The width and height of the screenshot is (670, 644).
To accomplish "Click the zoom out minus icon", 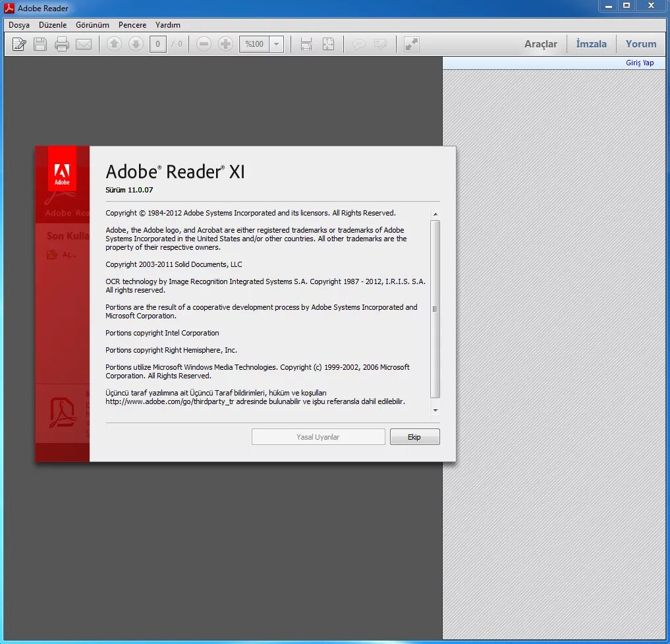I will pos(204,44).
